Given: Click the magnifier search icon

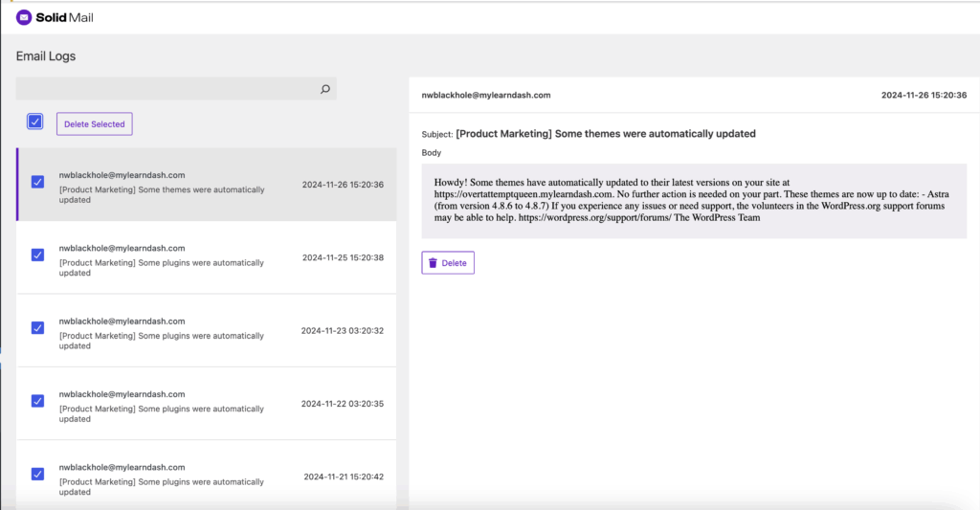Looking at the screenshot, I should pyautogui.click(x=324, y=89).
